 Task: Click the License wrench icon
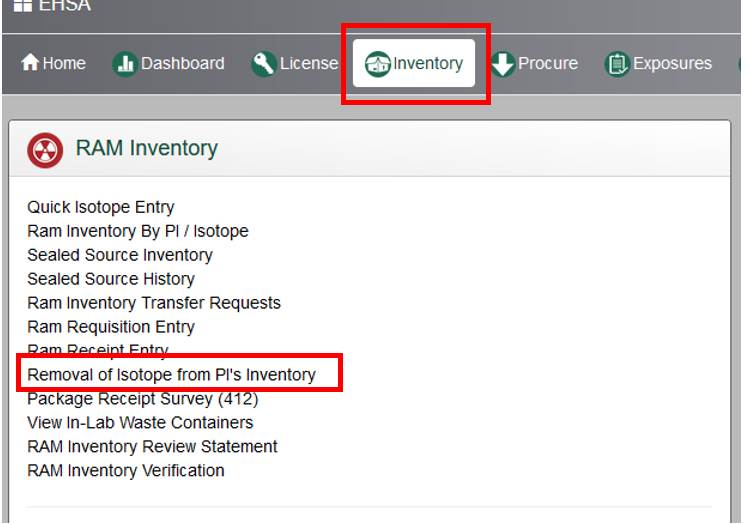264,63
